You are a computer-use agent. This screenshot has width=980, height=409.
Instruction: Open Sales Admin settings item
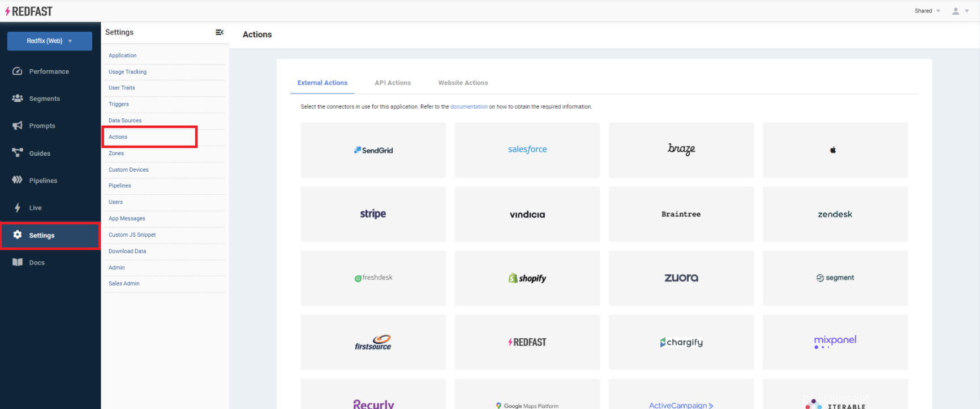[124, 284]
